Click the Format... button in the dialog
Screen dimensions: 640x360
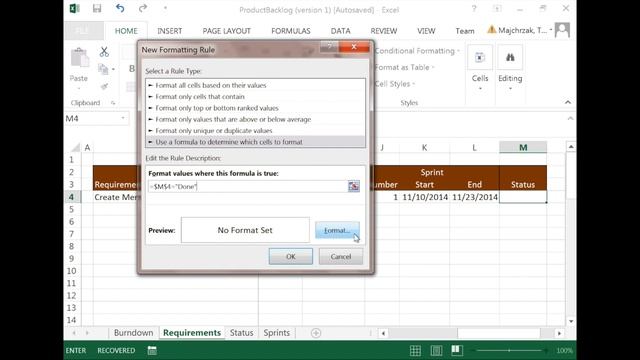pos(337,230)
